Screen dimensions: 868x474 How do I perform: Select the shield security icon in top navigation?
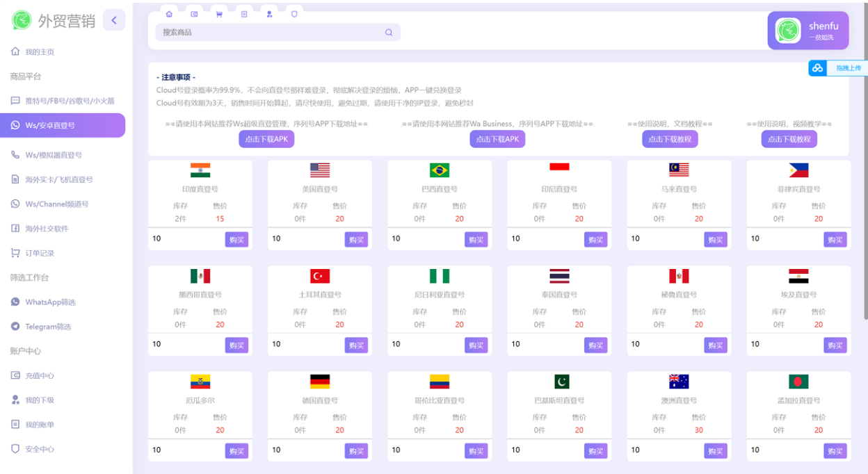click(x=294, y=14)
